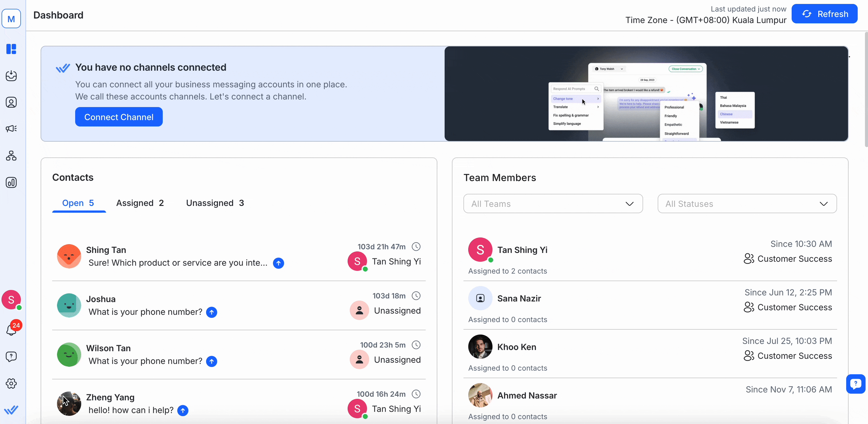
Task: Expand the All Teams dropdown
Action: tap(553, 204)
